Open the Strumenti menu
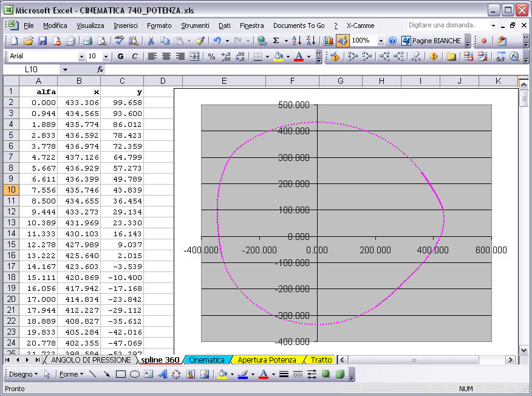The height and width of the screenshot is (396, 532). click(195, 26)
